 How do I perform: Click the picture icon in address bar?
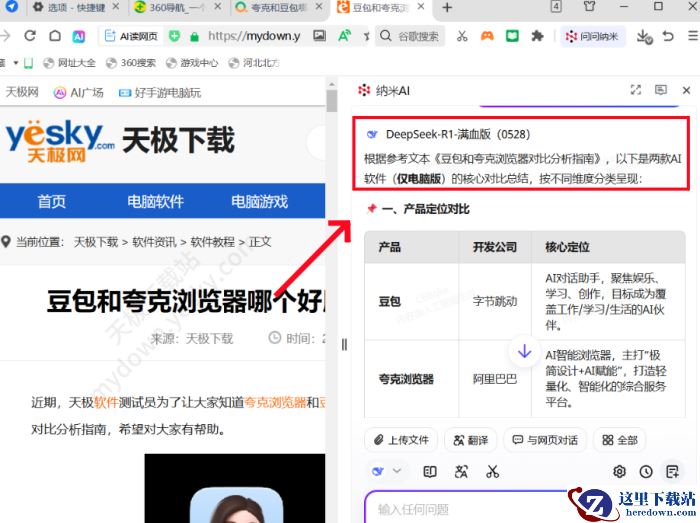(319, 36)
